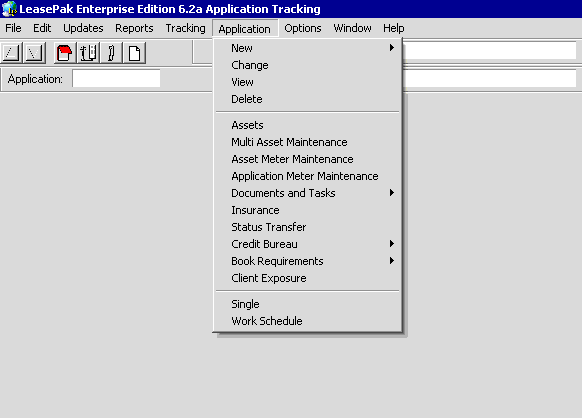Open the Reports menu
Viewport: 582px width, 418px height.
click(134, 28)
